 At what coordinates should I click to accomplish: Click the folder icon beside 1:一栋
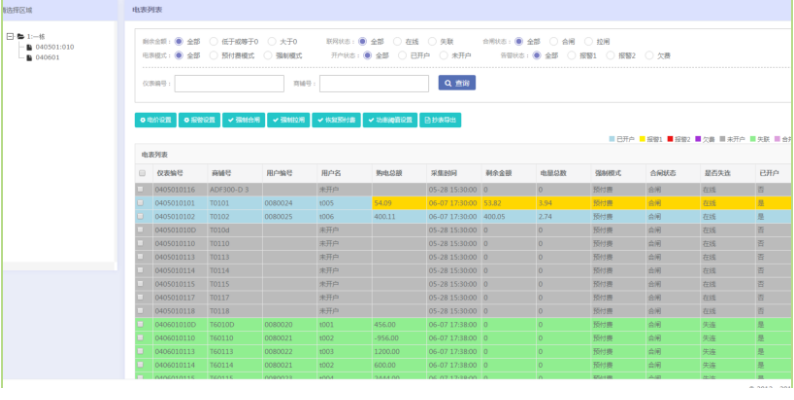tap(20, 36)
